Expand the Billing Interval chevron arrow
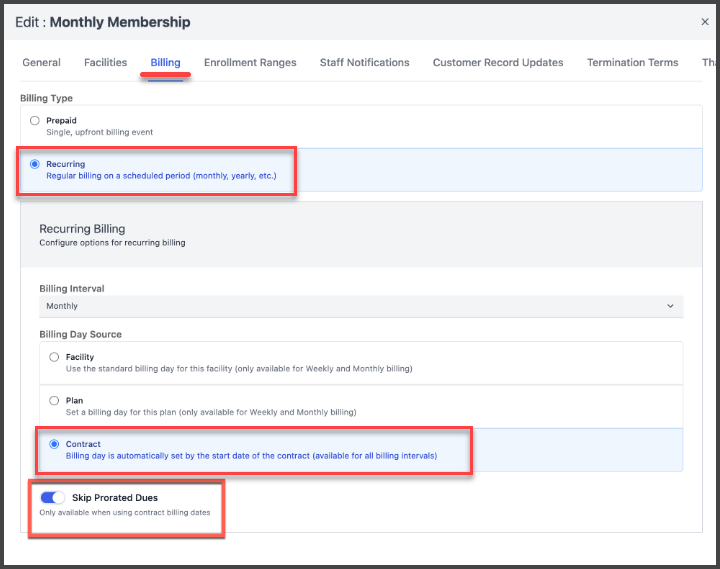 670,306
